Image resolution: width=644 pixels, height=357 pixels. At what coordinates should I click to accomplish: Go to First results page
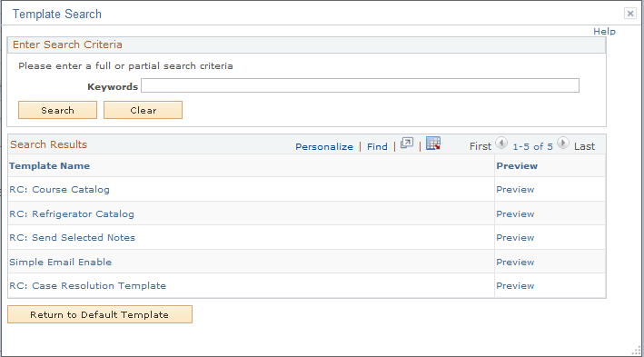(x=481, y=146)
